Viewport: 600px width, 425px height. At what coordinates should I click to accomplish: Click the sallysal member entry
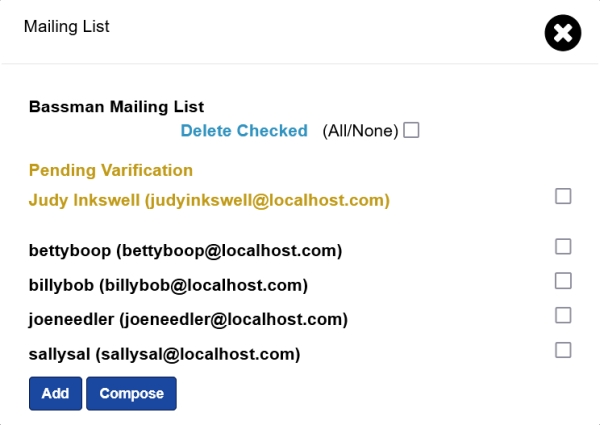[x=165, y=354]
